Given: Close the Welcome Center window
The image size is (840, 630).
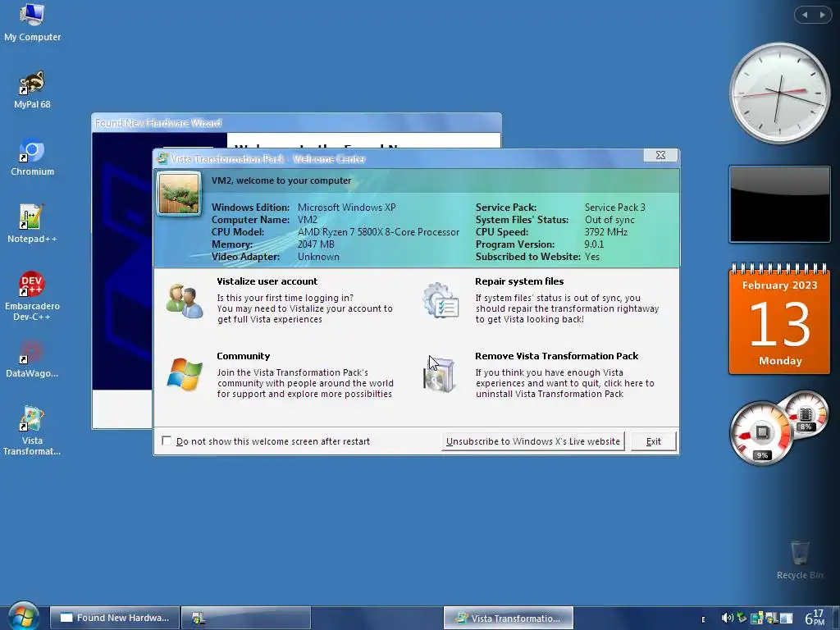Looking at the screenshot, I should [x=660, y=155].
